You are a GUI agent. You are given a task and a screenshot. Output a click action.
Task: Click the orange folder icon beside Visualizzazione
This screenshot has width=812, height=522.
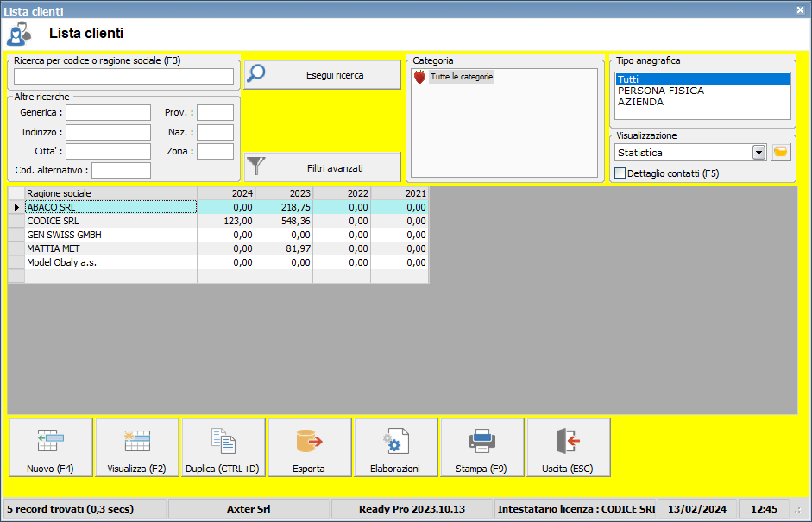click(x=781, y=153)
